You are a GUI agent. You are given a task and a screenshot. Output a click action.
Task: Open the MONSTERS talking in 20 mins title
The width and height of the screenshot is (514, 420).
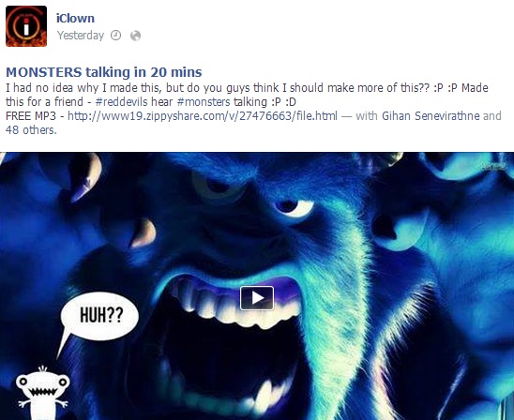(104, 72)
